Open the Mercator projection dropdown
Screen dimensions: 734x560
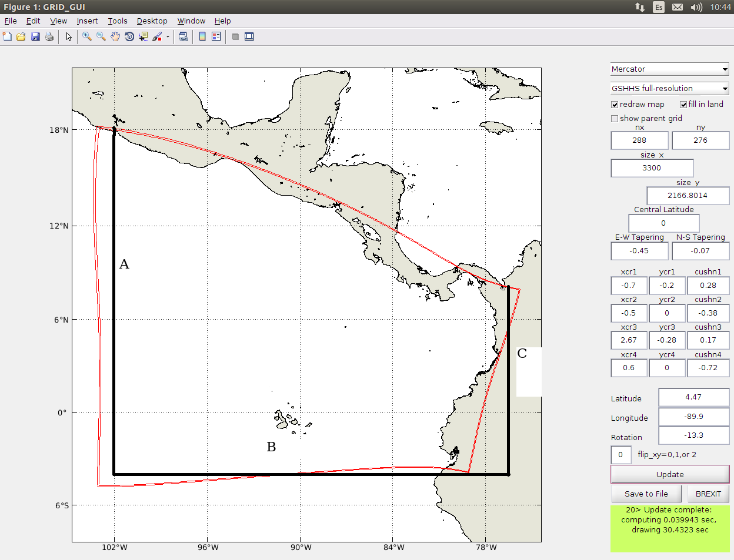(669, 69)
